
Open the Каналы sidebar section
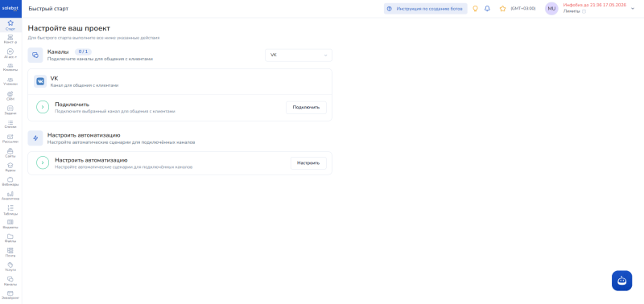(x=10, y=281)
